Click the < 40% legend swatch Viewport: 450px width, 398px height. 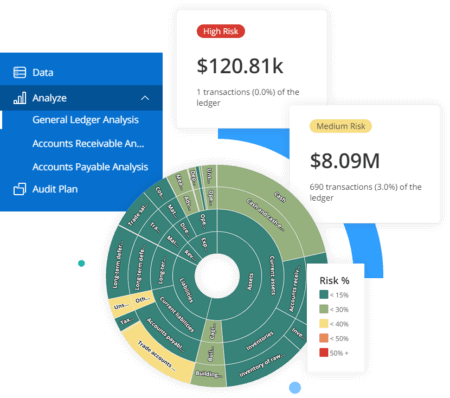[324, 324]
